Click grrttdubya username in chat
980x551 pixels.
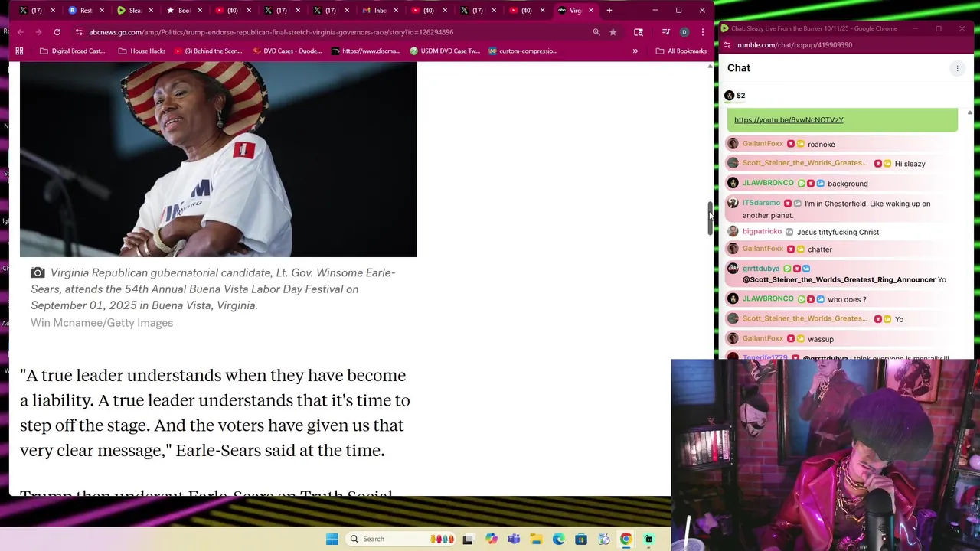[x=761, y=269]
